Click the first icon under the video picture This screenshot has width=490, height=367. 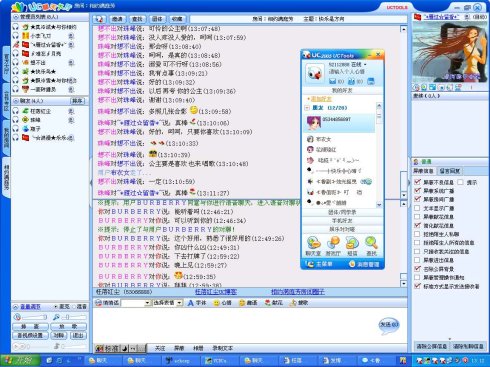pos(416,87)
